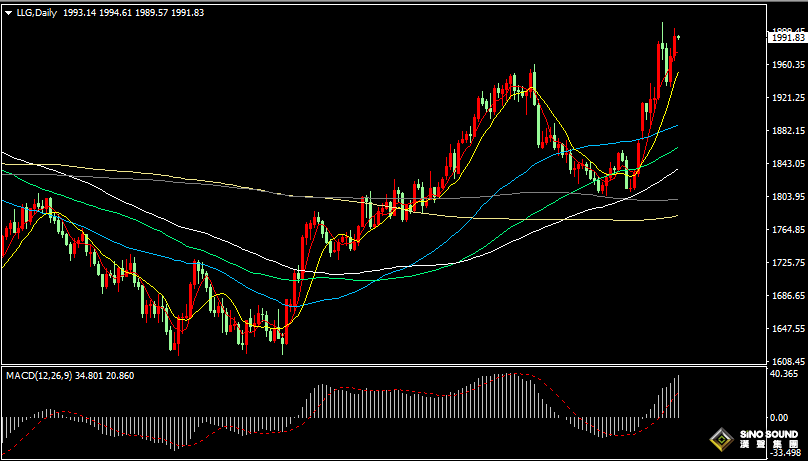808x461 pixels.
Task: Select the LLG,Daily symbol title
Action: [x=36, y=13]
